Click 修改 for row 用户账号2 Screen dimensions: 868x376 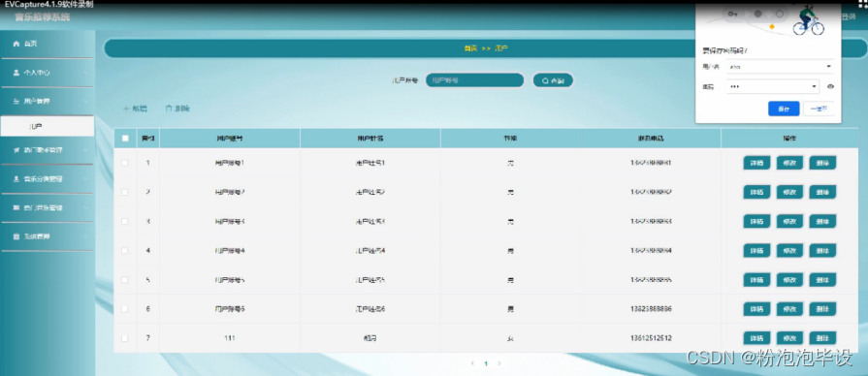click(789, 192)
